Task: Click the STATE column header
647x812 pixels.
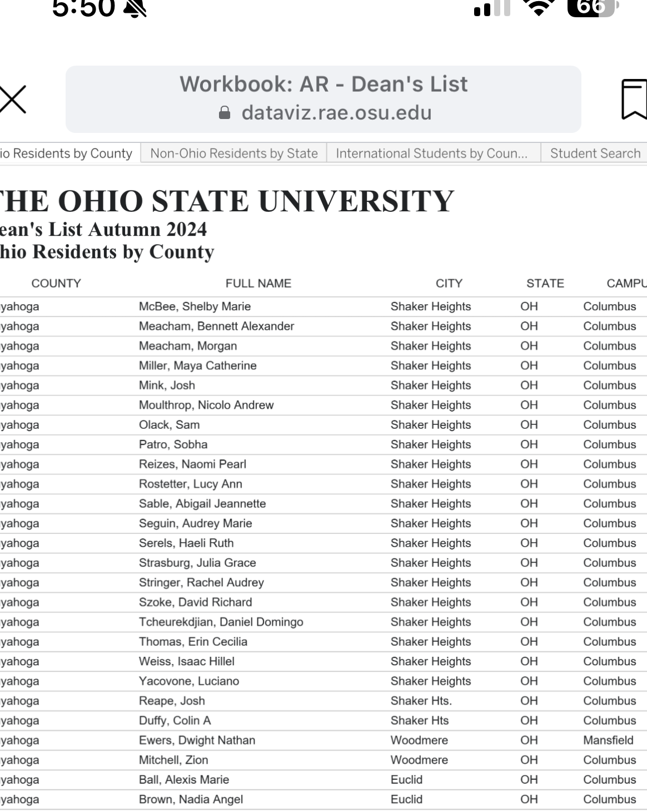Action: [545, 284]
